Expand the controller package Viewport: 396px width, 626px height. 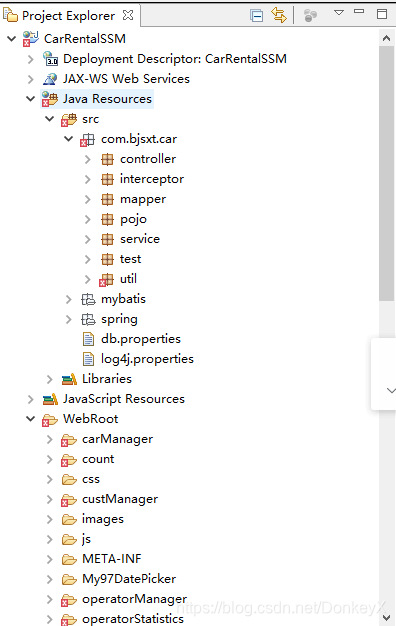(88, 159)
